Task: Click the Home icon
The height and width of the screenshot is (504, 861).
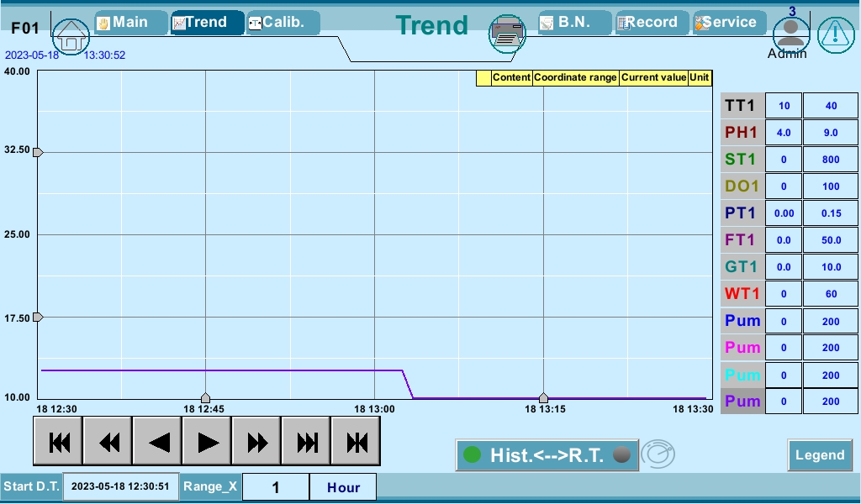Action: (71, 36)
